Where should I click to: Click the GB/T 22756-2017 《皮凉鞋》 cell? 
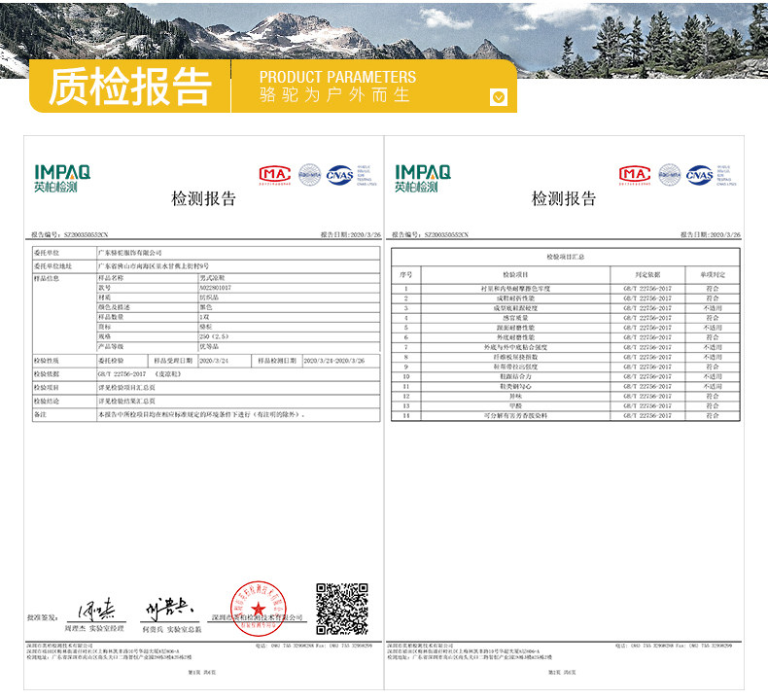tap(238, 374)
